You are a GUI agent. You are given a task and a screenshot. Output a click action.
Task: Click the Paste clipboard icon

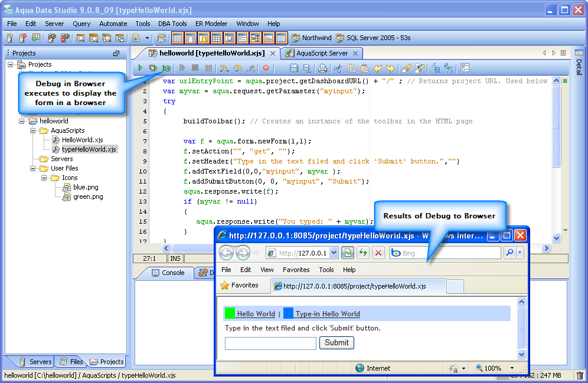364,68
